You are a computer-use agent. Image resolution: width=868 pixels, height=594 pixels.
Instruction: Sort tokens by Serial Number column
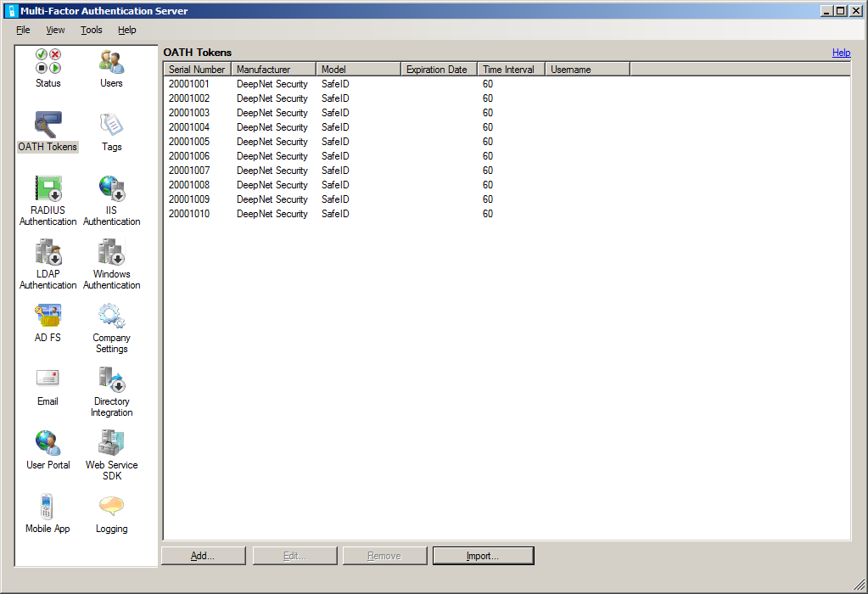click(x=197, y=70)
